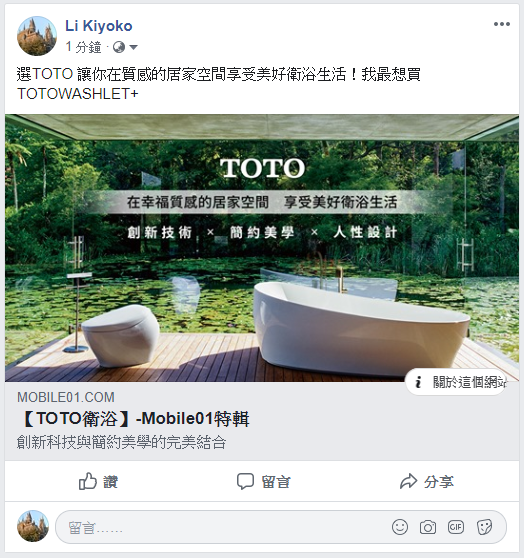524x558 pixels.
Task: Insert an emoji with the smiley icon
Action: 400,527
